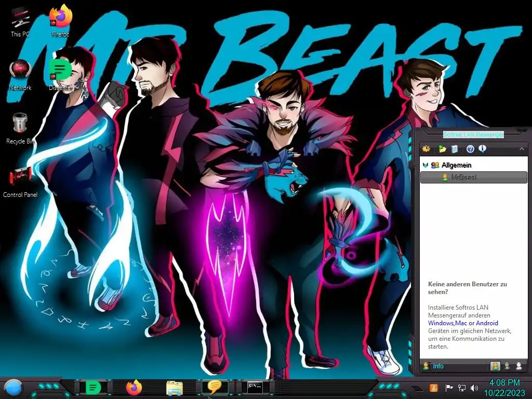Open This PC desktop icon
This screenshot has width=532, height=399.
pyautogui.click(x=20, y=21)
